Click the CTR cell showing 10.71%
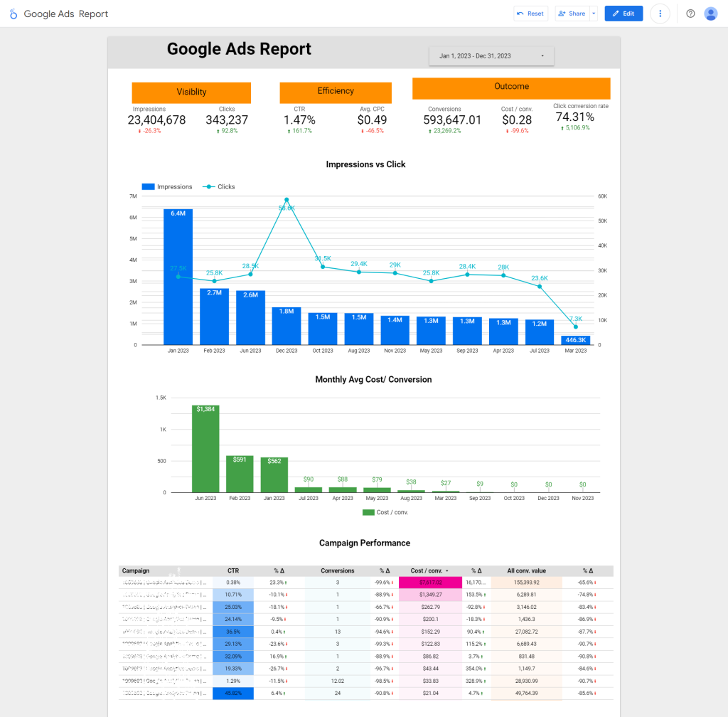728x717 pixels. pyautogui.click(x=233, y=595)
